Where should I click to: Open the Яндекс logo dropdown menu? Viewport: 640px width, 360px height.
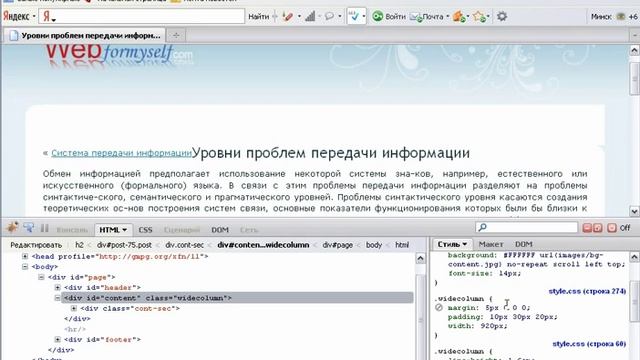34,17
